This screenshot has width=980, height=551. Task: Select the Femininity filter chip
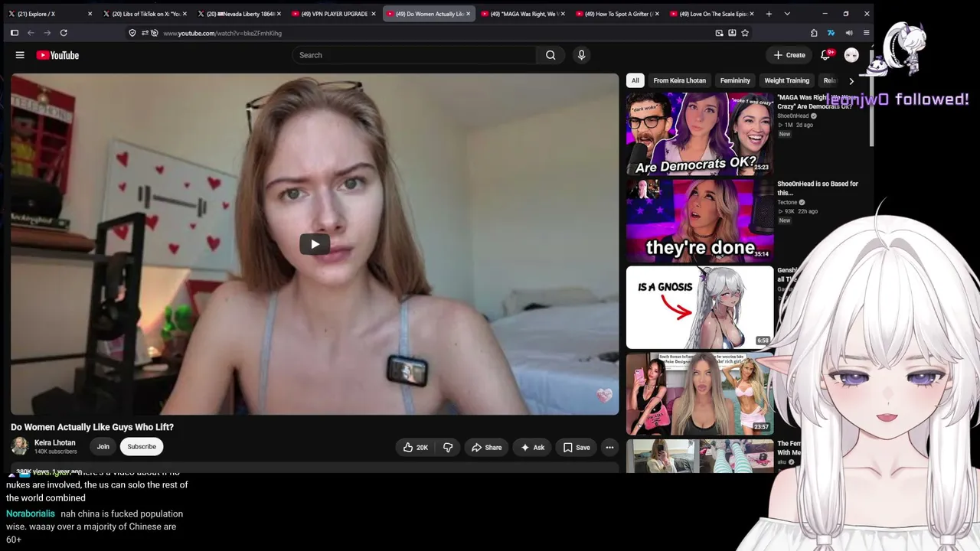[x=735, y=80]
